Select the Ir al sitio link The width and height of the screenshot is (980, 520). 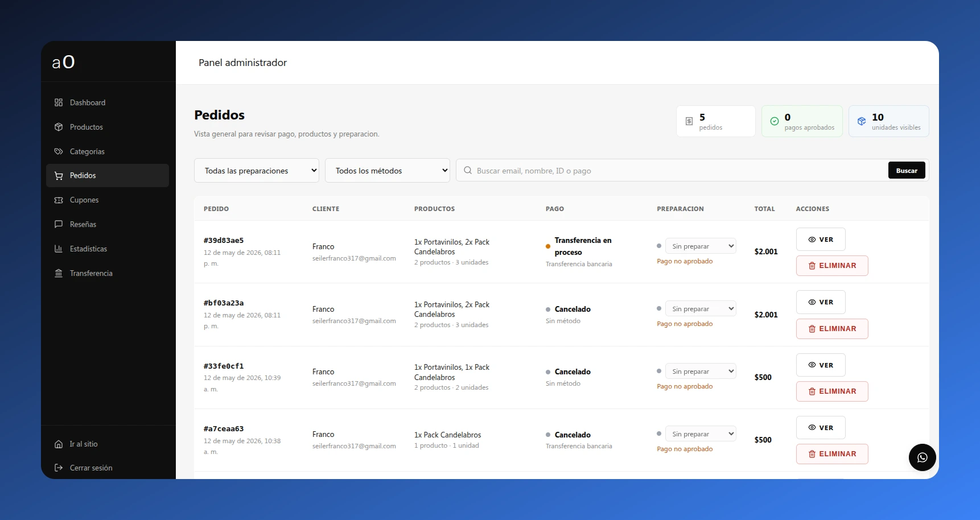pos(108,444)
